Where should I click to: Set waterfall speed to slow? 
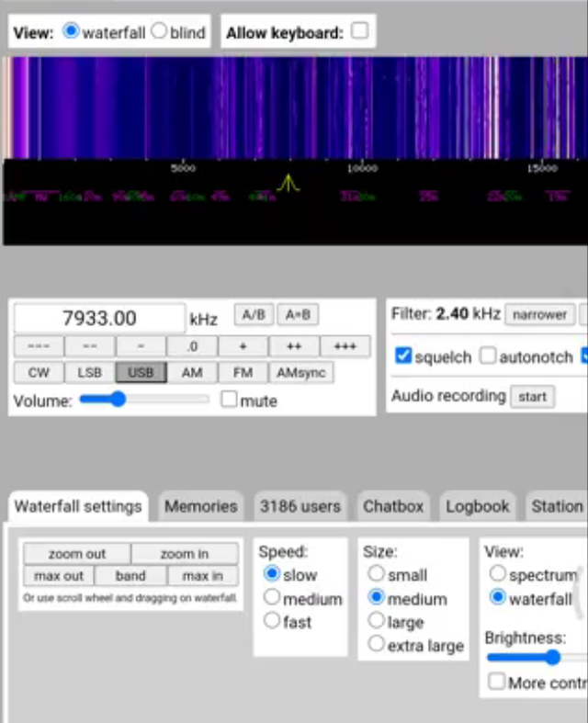pyautogui.click(x=272, y=573)
